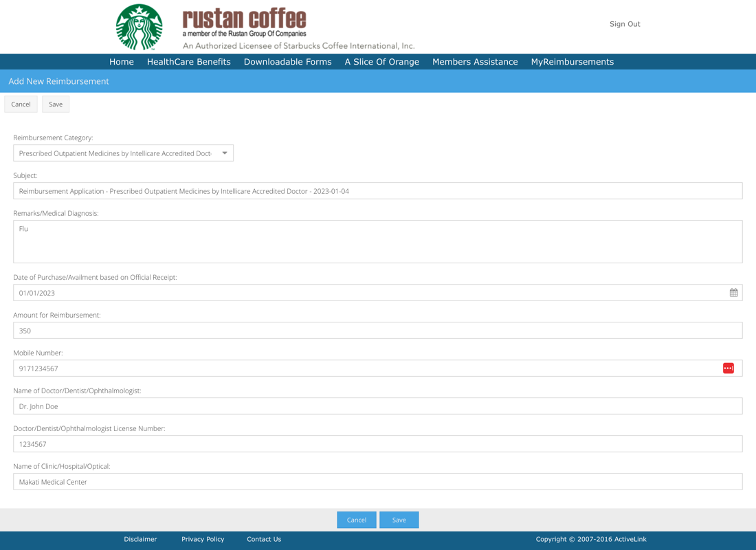The height and width of the screenshot is (550, 756).
Task: Open the Privacy Policy footer link
Action: point(203,539)
